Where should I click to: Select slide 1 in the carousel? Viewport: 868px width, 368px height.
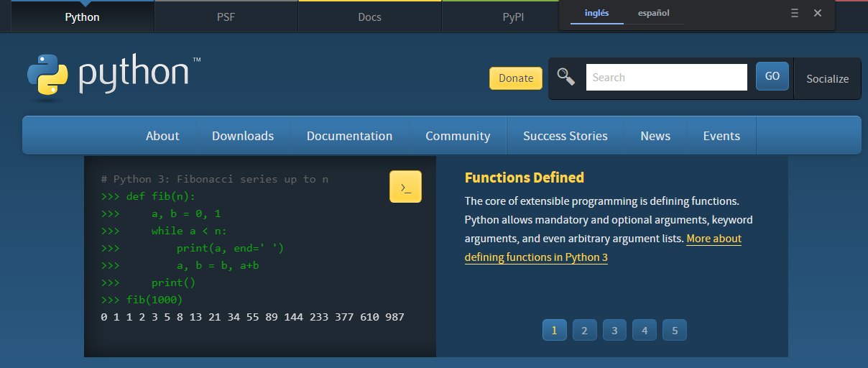coord(554,331)
